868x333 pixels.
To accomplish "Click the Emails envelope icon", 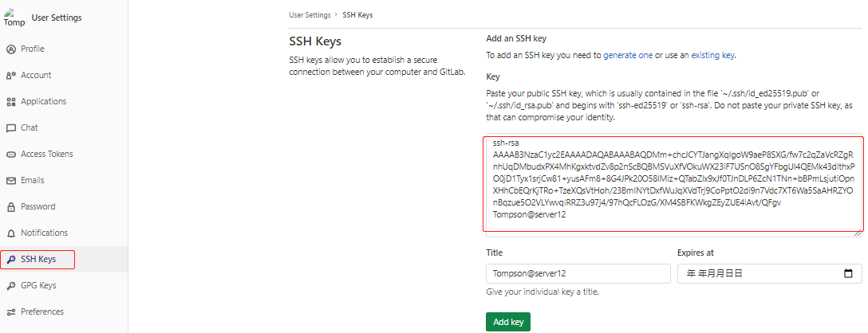I will pos(11,180).
